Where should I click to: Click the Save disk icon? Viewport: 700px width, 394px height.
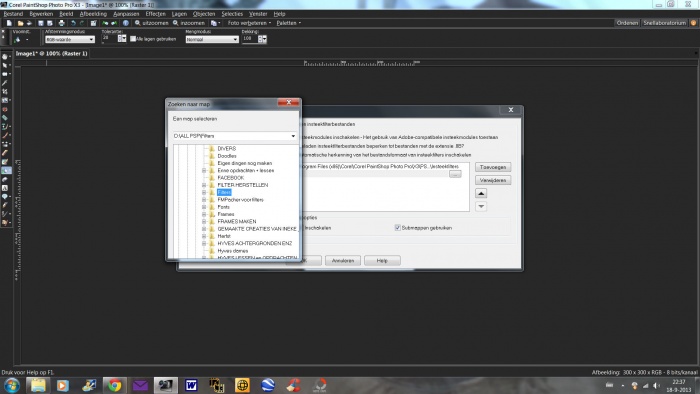tap(41, 23)
